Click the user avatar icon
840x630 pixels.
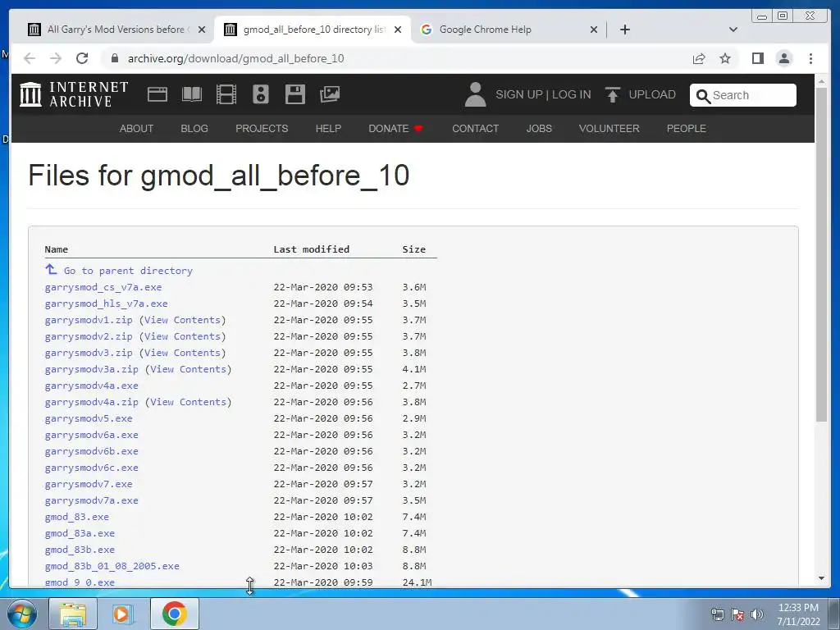475,94
